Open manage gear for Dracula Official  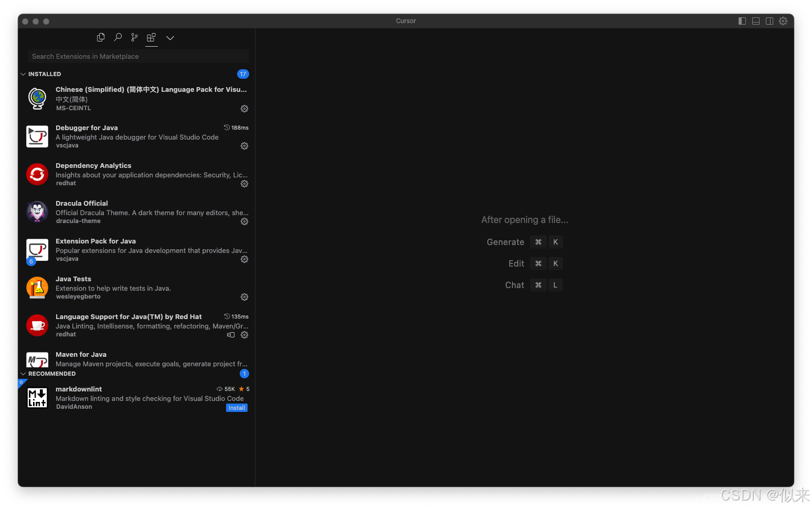click(x=244, y=221)
